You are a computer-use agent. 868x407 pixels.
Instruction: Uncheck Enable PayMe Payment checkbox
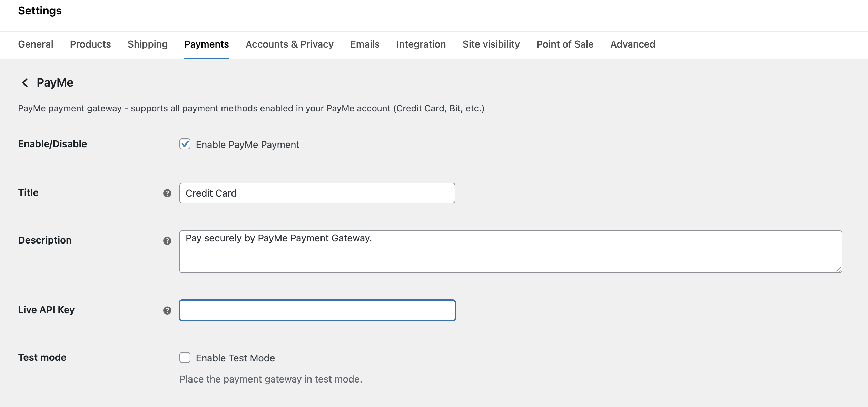pyautogui.click(x=185, y=144)
